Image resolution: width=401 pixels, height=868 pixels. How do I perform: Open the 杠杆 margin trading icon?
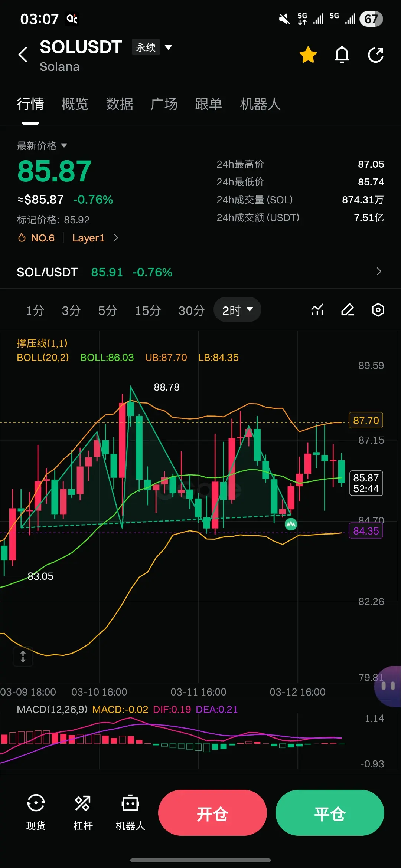pos(83,813)
